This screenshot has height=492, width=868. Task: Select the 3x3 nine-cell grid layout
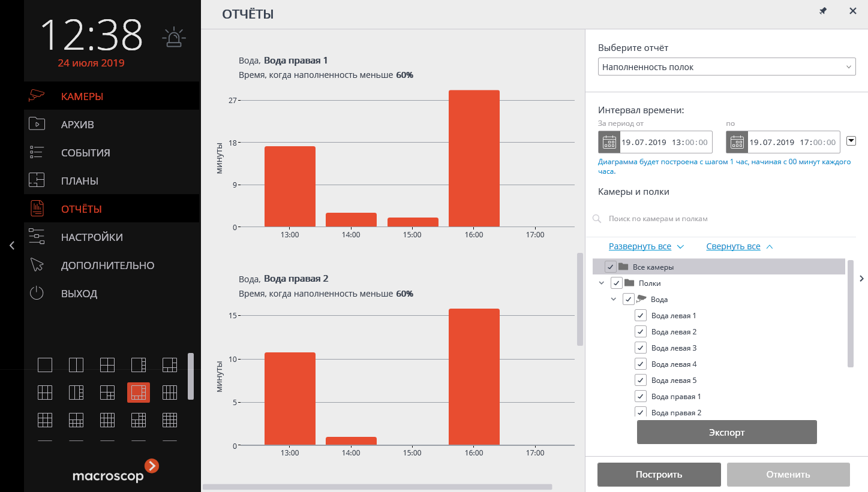45,420
